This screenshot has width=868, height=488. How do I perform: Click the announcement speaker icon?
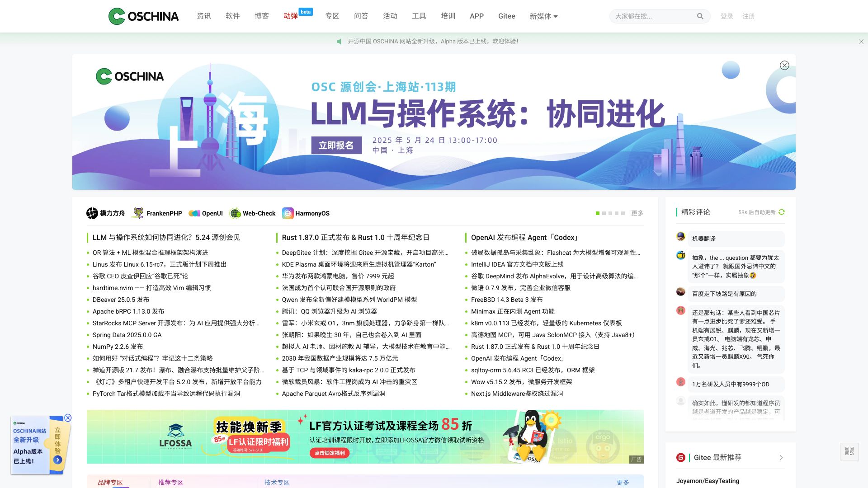coord(339,42)
